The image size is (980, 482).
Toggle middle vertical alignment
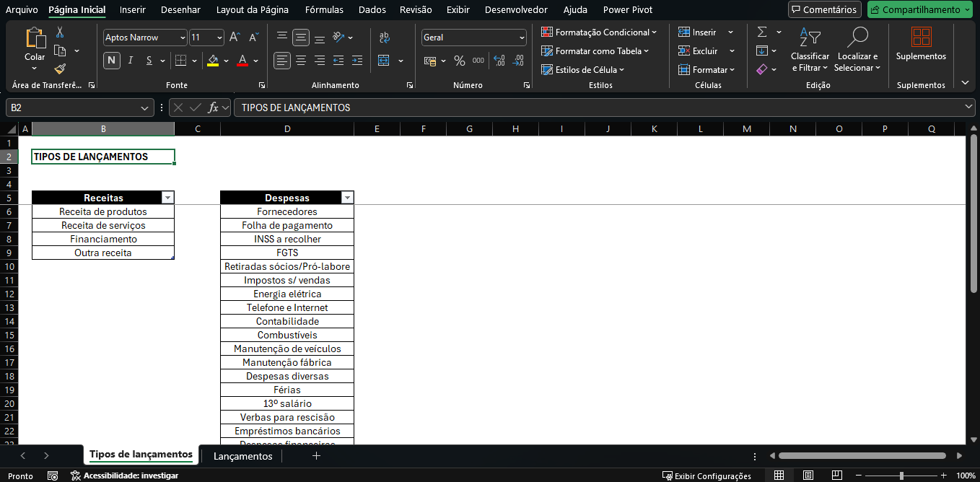(x=301, y=37)
